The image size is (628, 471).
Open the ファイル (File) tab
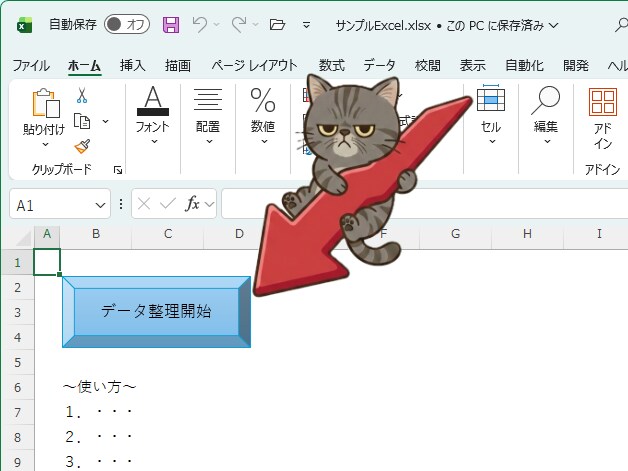31,65
